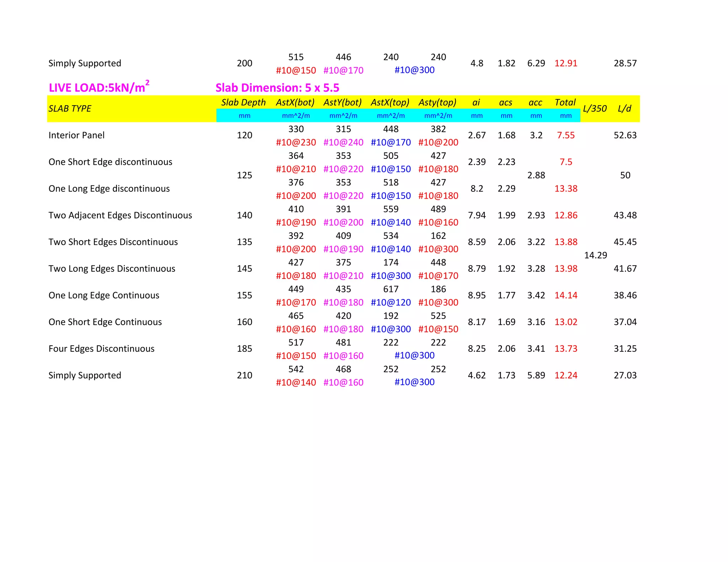This screenshot has width=728, height=562.
Task: Select the Asty(top) column header
Action: point(438,103)
